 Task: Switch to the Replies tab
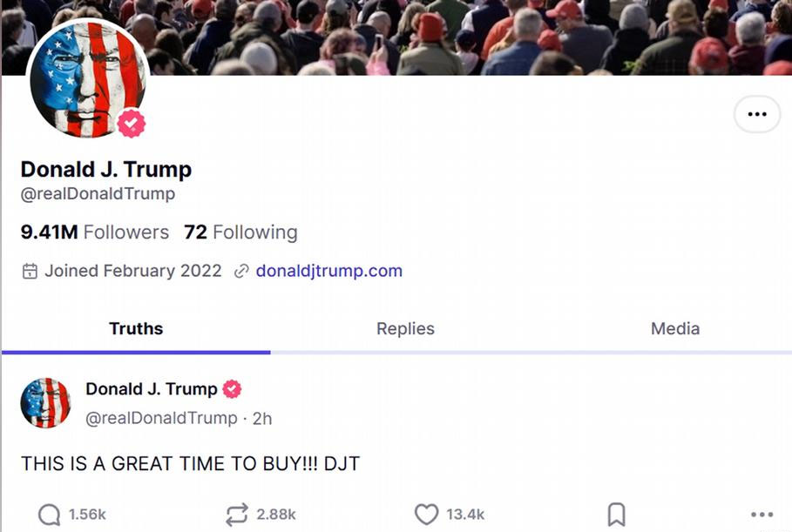tap(405, 328)
